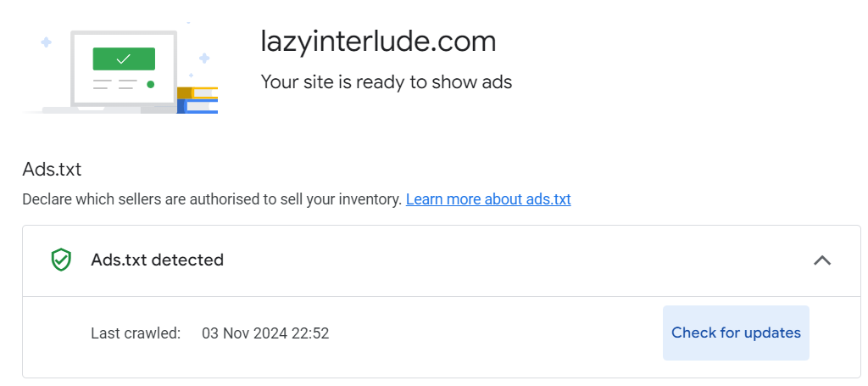This screenshot has height=386, width=868.
Task: Click the blue plus sparkle left of the monitor
Action: 46,42
